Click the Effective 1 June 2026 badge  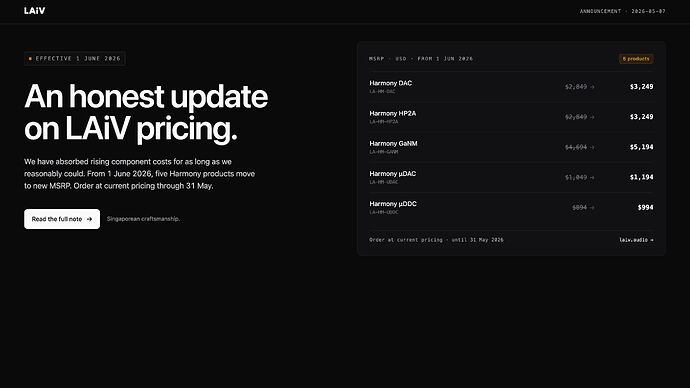pyautogui.click(x=75, y=59)
